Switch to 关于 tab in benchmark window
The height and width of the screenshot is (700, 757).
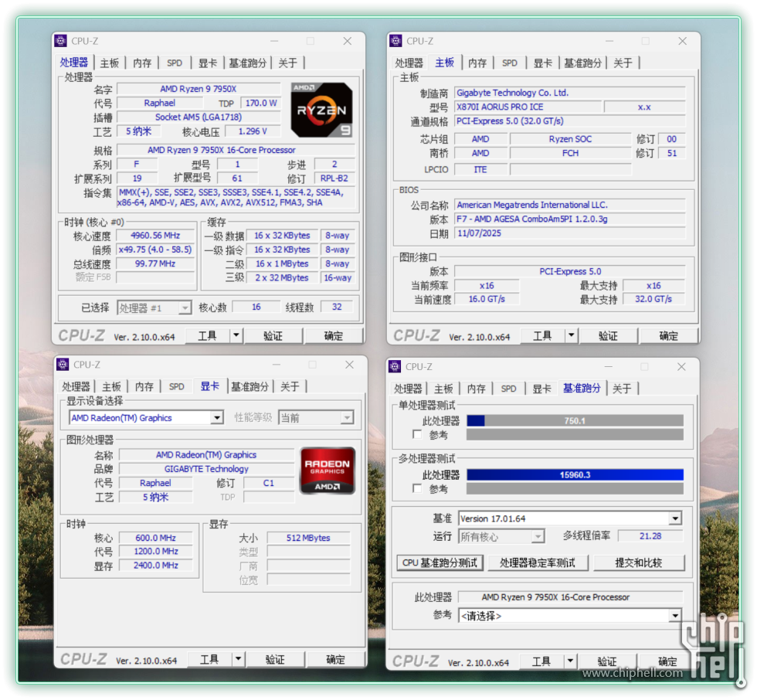click(622, 389)
